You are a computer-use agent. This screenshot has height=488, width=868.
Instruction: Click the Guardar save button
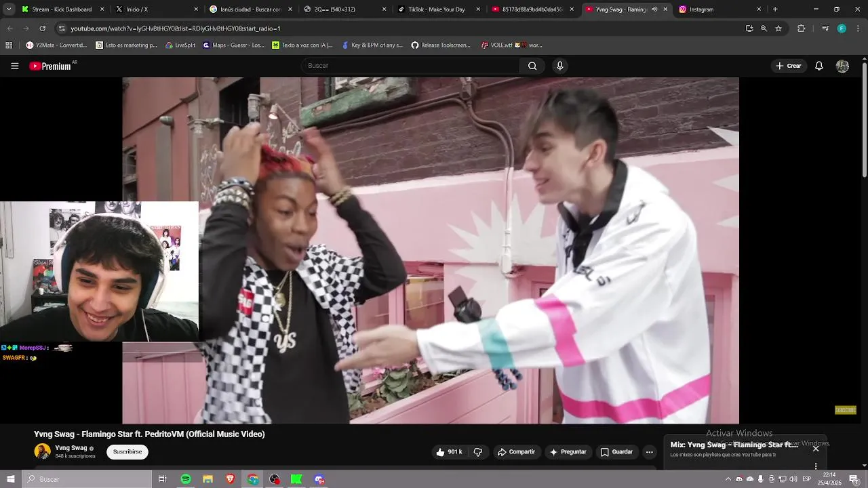[x=616, y=452]
